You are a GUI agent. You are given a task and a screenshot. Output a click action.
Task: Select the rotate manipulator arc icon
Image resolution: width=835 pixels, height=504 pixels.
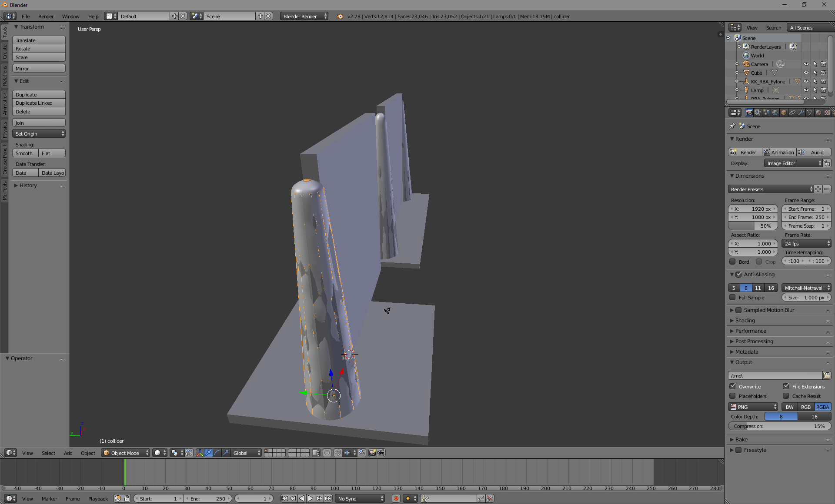217,453
